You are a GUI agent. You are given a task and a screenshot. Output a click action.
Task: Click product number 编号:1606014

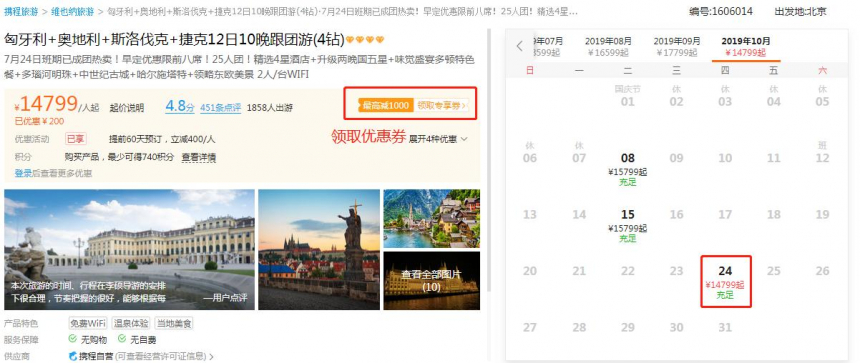[x=721, y=12]
